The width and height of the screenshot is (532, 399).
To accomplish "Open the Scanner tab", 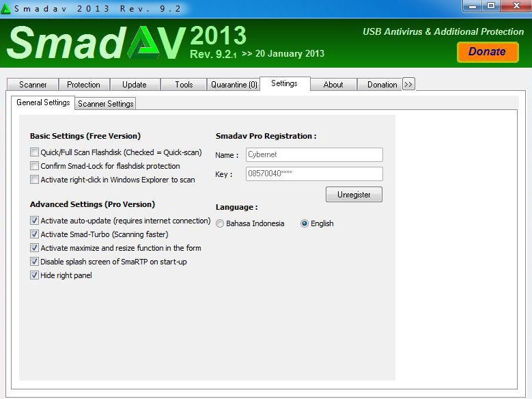I will (33, 85).
